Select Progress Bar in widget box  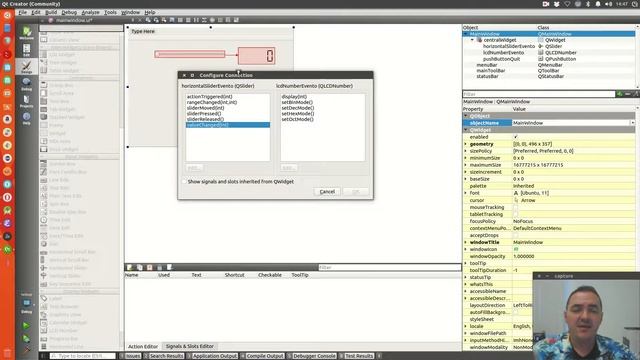[59, 339]
